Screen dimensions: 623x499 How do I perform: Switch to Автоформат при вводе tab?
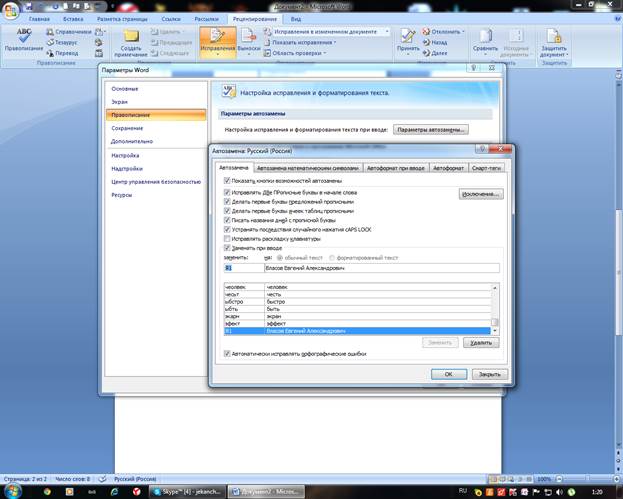coord(396,168)
